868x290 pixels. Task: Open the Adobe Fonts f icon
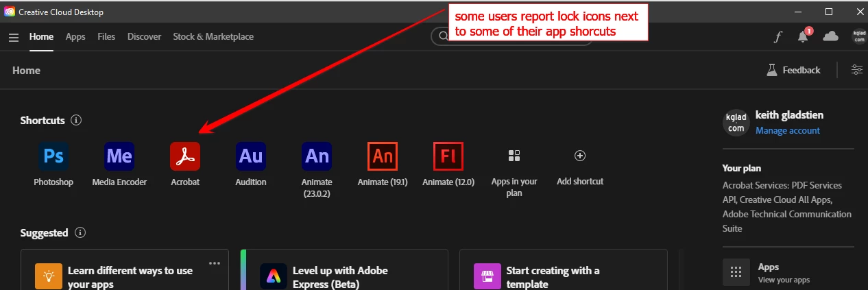777,37
